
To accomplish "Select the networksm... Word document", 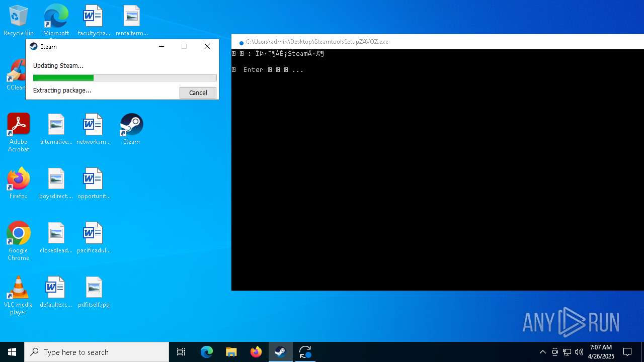I will point(94,129).
